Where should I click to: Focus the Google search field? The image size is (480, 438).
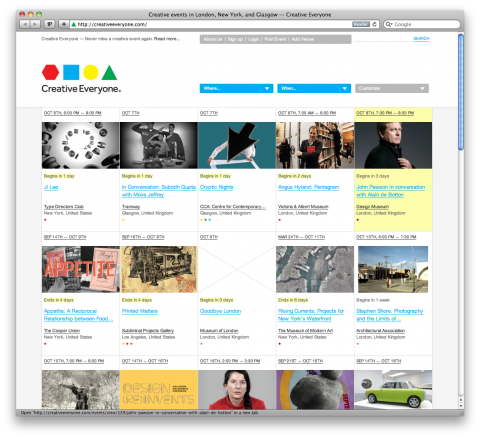[422, 24]
